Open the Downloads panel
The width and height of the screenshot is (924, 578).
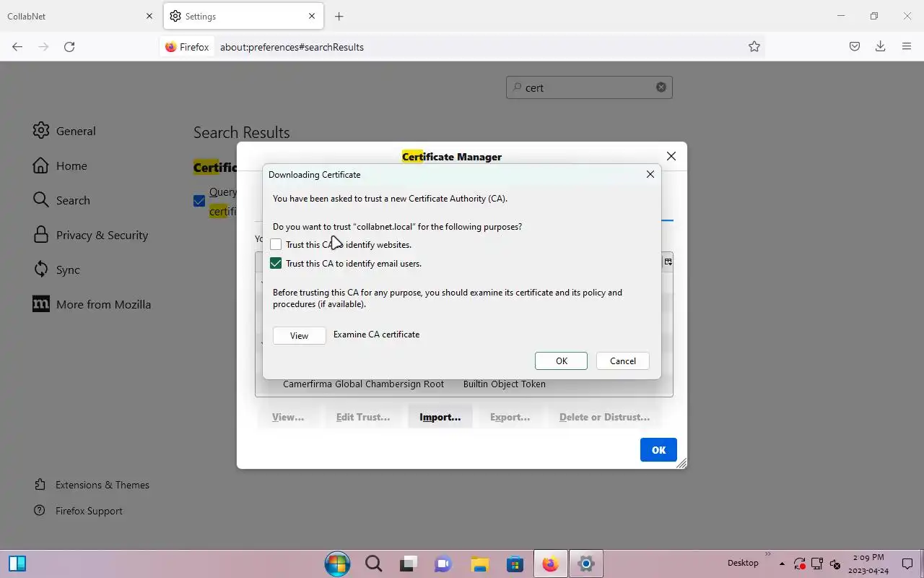click(x=880, y=46)
